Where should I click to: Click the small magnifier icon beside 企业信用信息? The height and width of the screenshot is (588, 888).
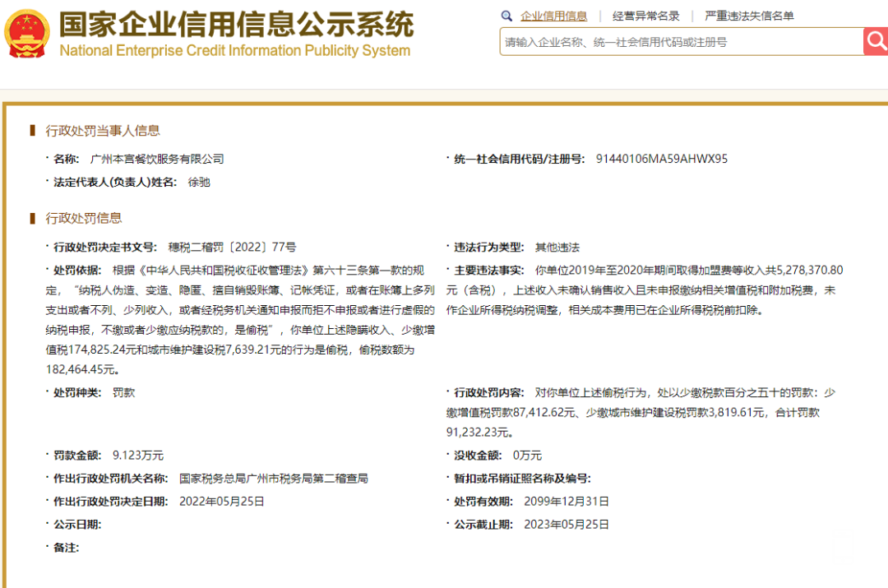point(506,16)
